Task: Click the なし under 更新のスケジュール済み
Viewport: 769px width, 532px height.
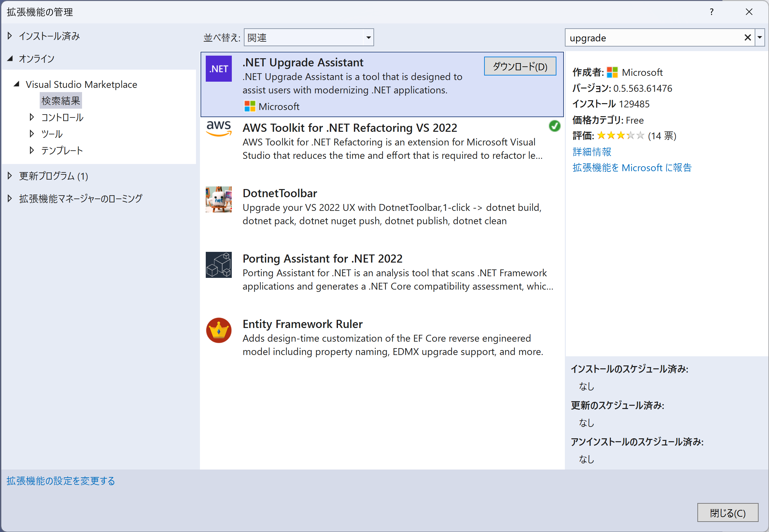Action: coord(587,423)
